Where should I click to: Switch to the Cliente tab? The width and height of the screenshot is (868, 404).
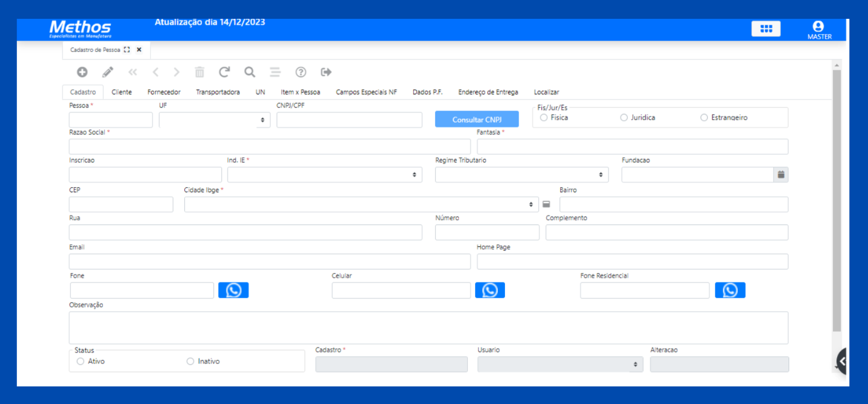click(x=122, y=92)
